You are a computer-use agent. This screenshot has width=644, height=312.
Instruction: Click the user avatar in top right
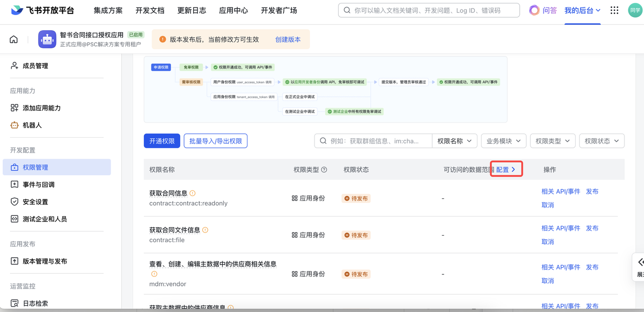[635, 10]
